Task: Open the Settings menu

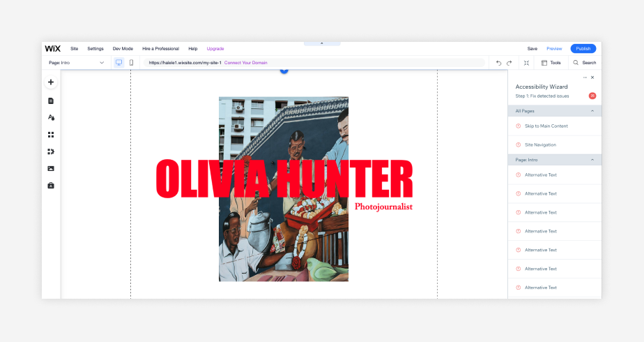Action: pyautogui.click(x=95, y=48)
